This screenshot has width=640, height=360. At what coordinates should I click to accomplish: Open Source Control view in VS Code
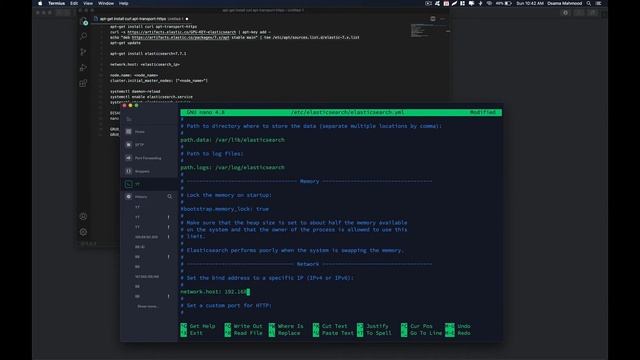click(x=84, y=52)
